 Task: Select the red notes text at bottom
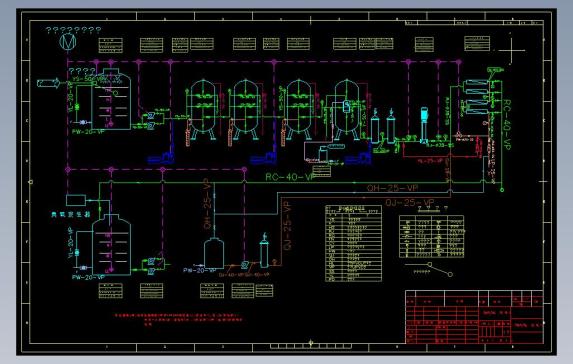[x=178, y=319]
